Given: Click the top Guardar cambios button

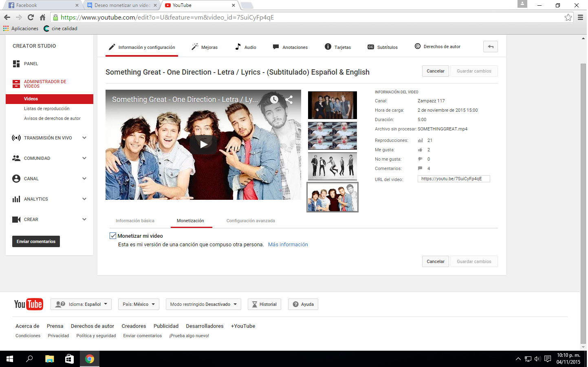Looking at the screenshot, I should coord(474,71).
